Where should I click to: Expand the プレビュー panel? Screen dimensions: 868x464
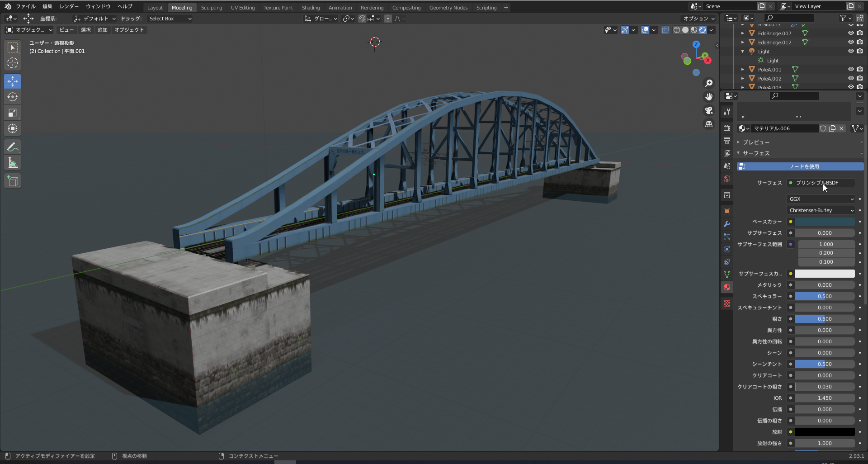pos(756,142)
